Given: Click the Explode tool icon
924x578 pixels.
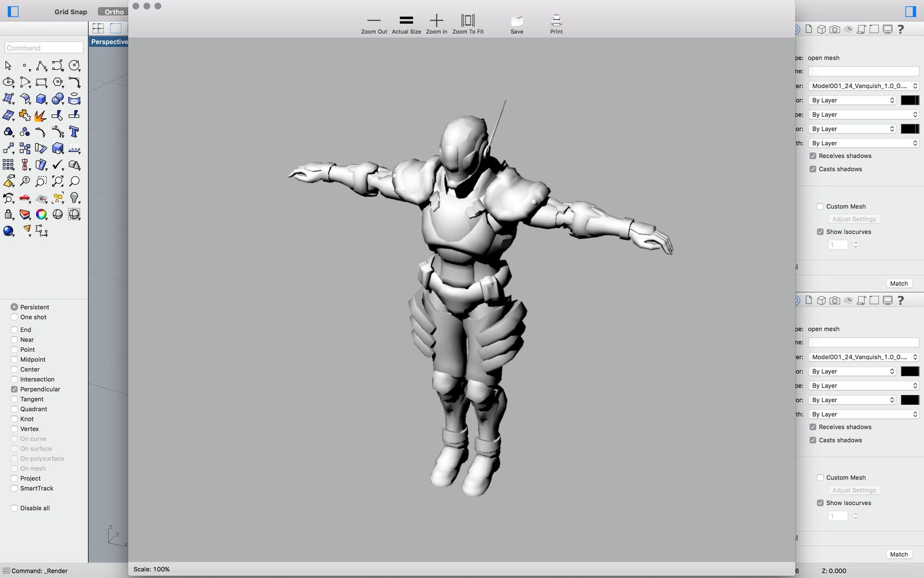Looking at the screenshot, I should (41, 115).
